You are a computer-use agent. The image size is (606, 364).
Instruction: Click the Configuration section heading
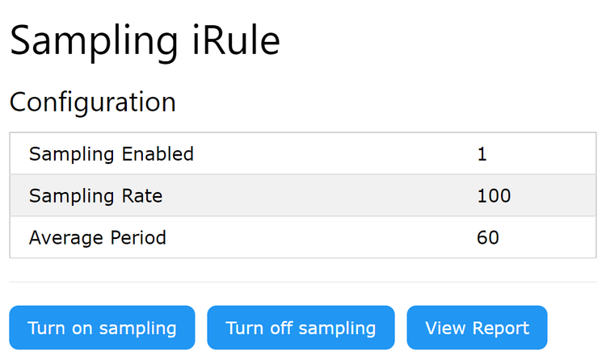[92, 103]
